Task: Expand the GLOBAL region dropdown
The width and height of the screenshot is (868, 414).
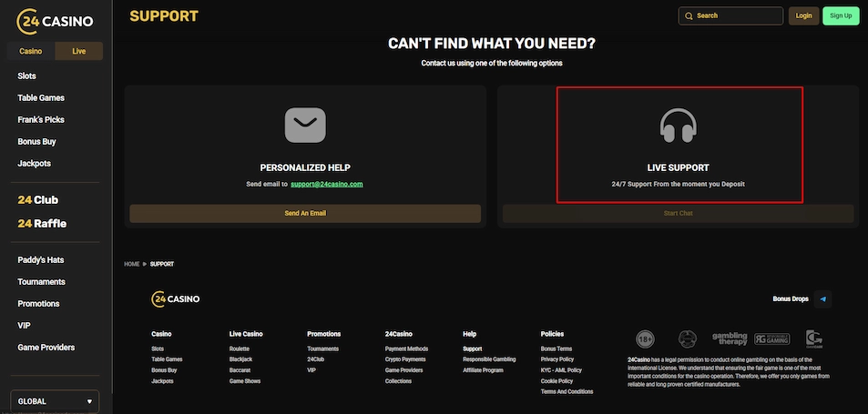Action: pyautogui.click(x=55, y=401)
